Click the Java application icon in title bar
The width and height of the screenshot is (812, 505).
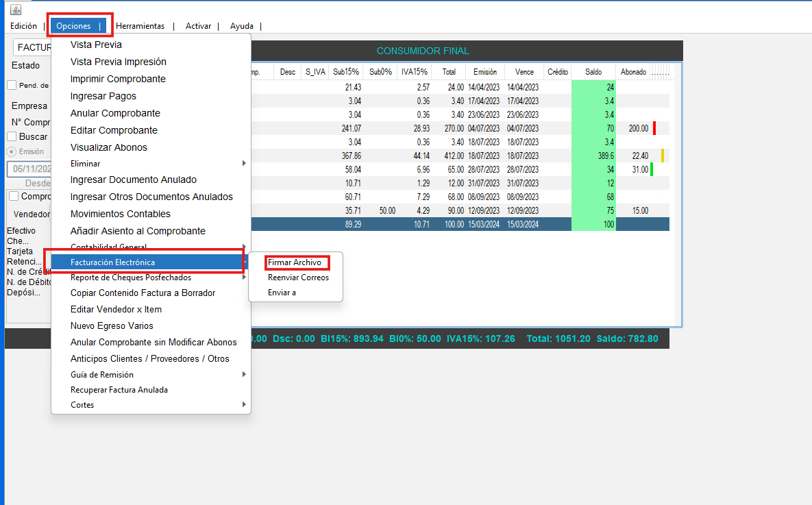pos(16,9)
